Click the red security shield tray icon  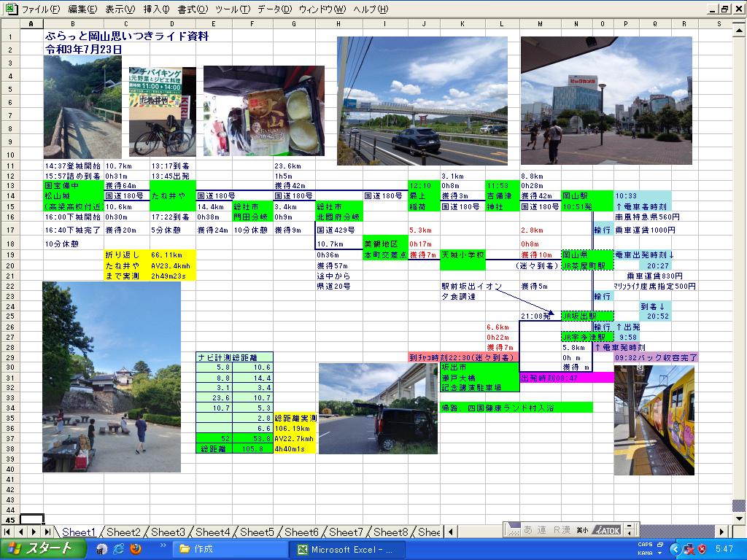pos(702,549)
